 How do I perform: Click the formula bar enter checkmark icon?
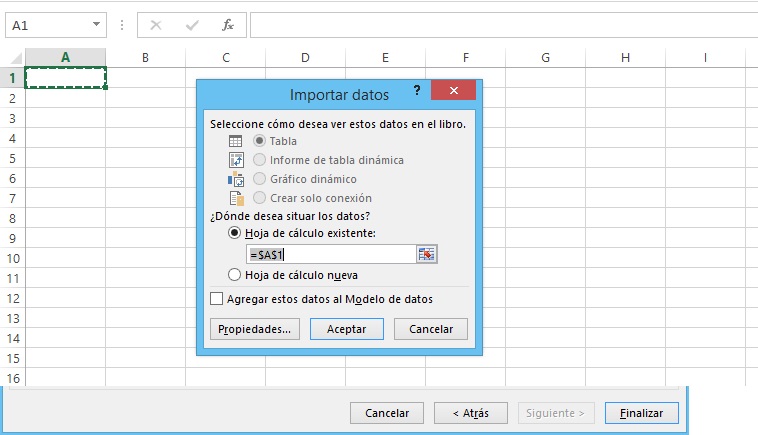[192, 24]
